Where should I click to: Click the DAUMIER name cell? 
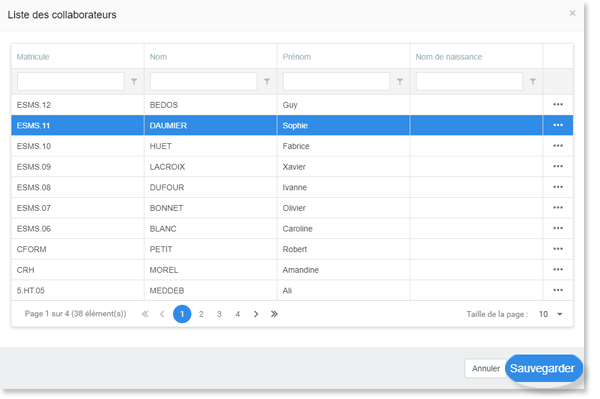pos(210,125)
